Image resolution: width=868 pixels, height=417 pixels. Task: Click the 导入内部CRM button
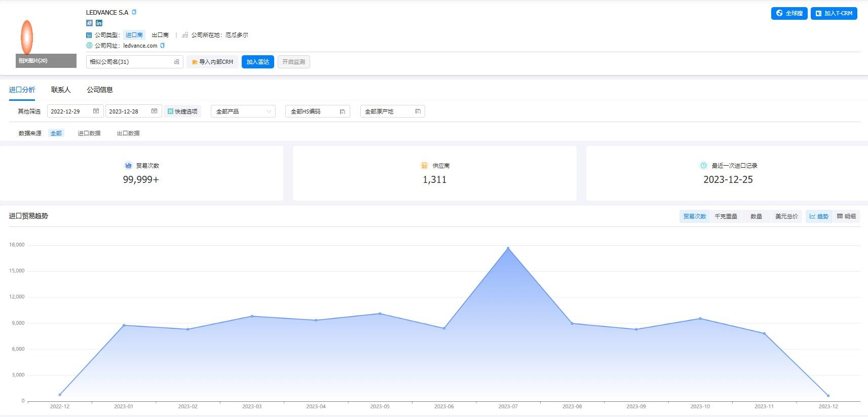point(212,62)
